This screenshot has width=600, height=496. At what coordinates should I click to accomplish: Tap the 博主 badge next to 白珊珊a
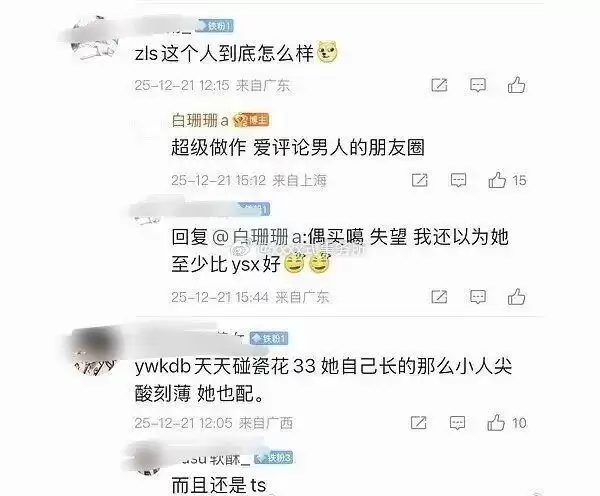251,120
